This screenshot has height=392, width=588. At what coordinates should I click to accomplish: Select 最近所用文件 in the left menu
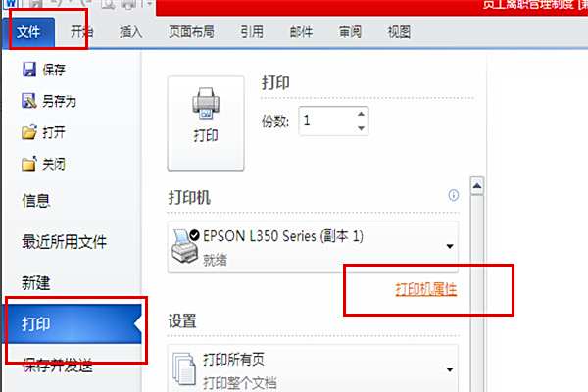pos(64,242)
